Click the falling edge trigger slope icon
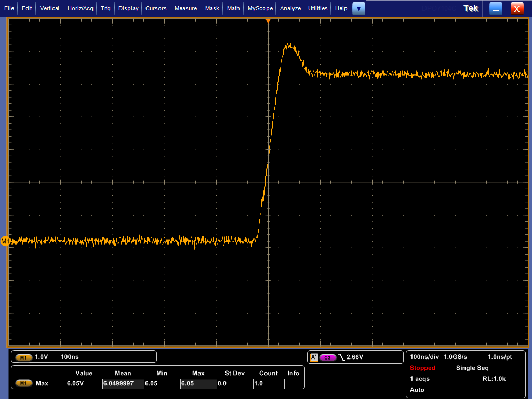 click(x=341, y=357)
